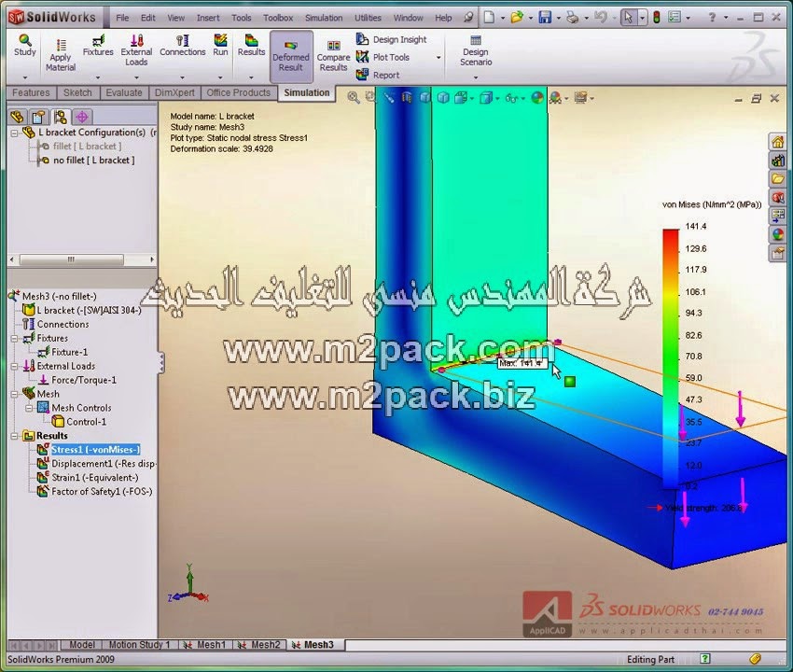Expand Results dropdown arrow
The height and width of the screenshot is (672, 793).
pos(251,77)
